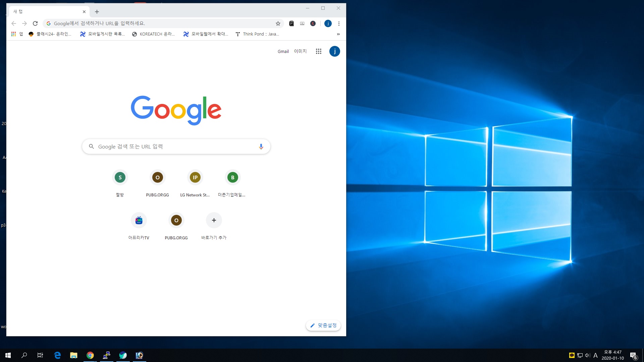Click the 맞춤설정 customize button
Image resolution: width=644 pixels, height=362 pixels.
click(323, 325)
